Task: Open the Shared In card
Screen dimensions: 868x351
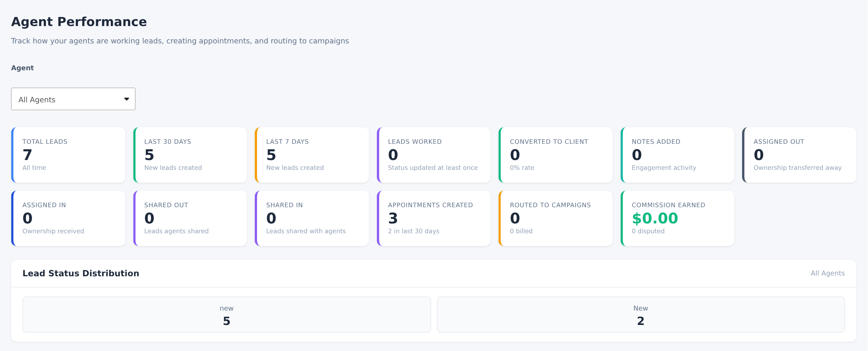Action: click(312, 219)
